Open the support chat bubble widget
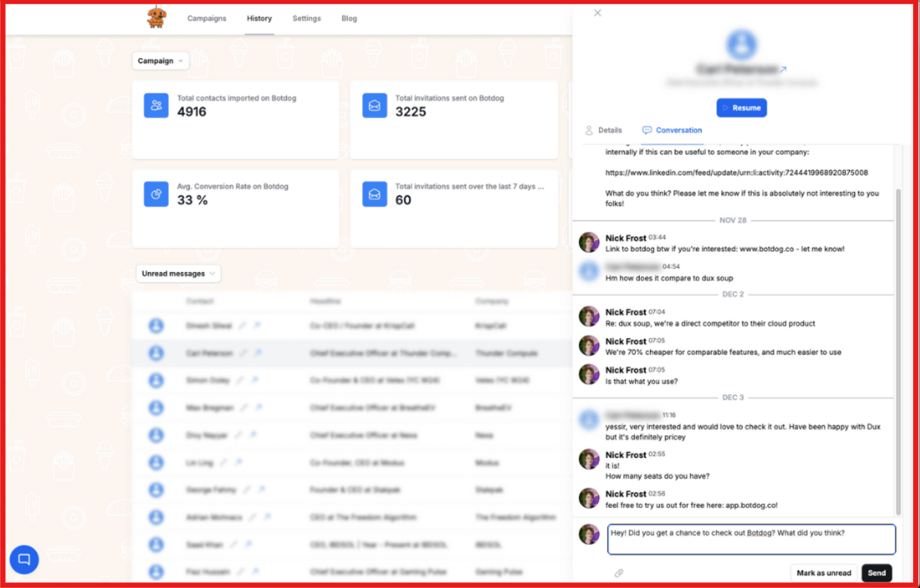The width and height of the screenshot is (920, 588). click(24, 560)
